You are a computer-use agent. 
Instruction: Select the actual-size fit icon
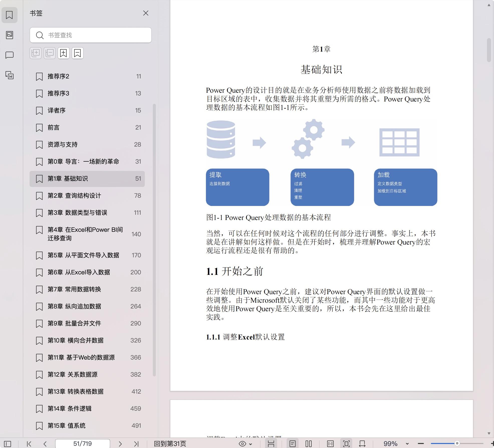click(x=330, y=444)
